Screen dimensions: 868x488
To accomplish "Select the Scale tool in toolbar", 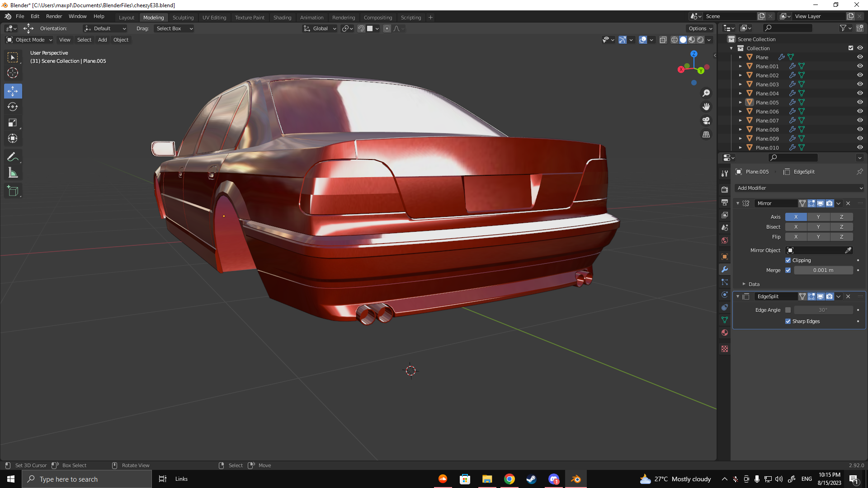I will pyautogui.click(x=13, y=123).
